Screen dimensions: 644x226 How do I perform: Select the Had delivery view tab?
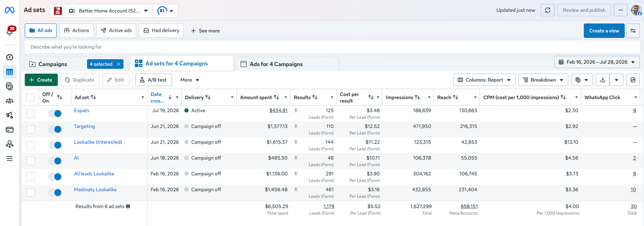(x=161, y=31)
